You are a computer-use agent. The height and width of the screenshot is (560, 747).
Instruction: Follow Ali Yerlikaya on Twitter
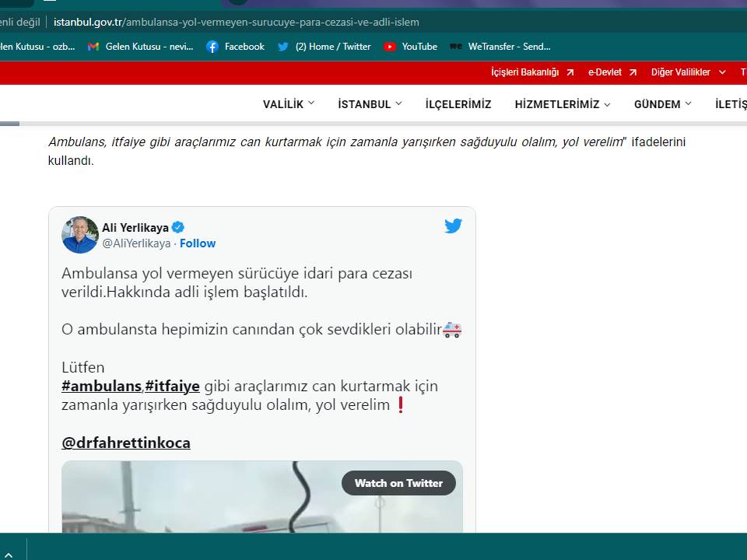click(x=198, y=243)
